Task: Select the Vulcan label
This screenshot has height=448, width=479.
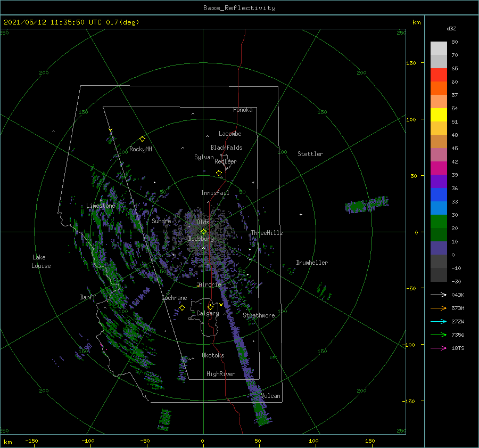Action: (x=271, y=396)
